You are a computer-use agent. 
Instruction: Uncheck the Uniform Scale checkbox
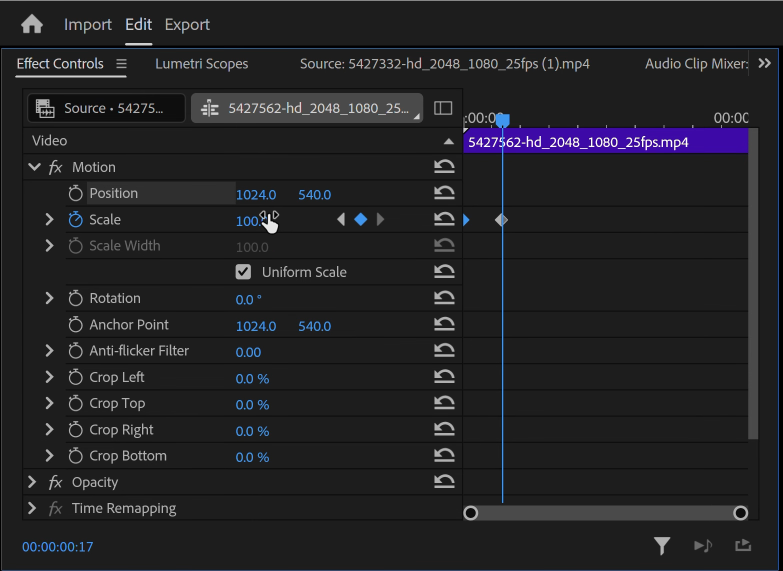tap(243, 272)
